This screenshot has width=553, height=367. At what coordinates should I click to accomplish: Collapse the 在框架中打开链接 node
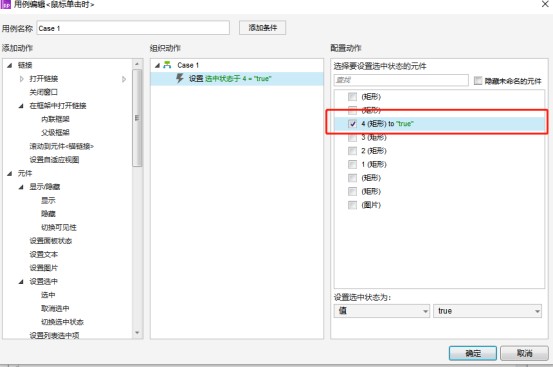(21, 106)
